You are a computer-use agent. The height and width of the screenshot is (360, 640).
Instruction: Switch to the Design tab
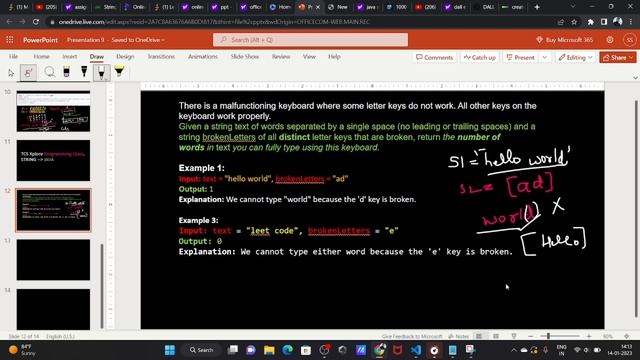tap(125, 56)
